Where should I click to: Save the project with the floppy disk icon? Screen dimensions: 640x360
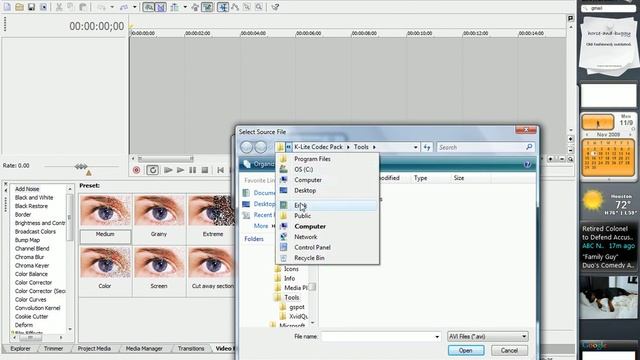point(31,7)
